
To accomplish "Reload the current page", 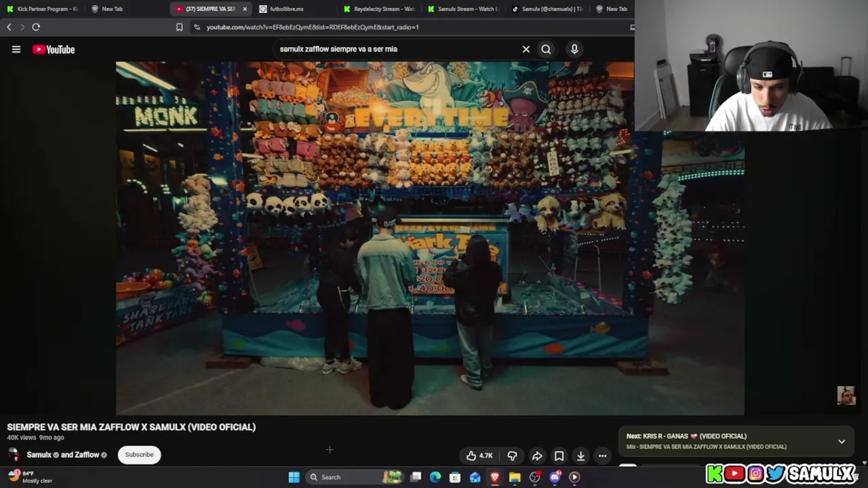I will coord(36,27).
